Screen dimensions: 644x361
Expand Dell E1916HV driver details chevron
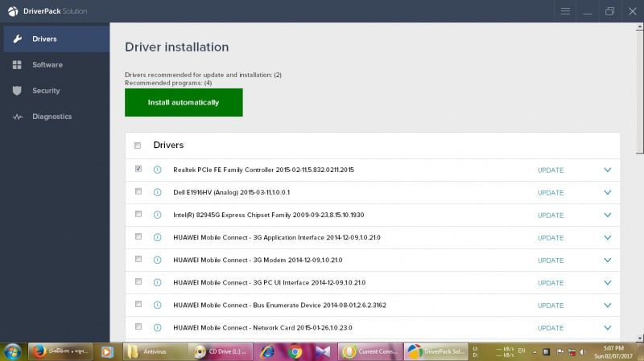click(608, 192)
